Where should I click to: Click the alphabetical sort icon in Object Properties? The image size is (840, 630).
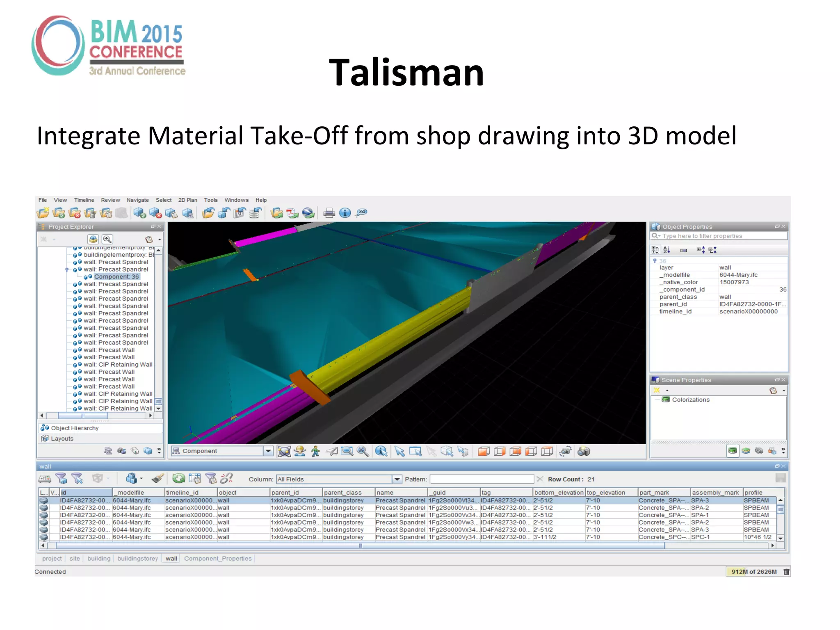667,250
